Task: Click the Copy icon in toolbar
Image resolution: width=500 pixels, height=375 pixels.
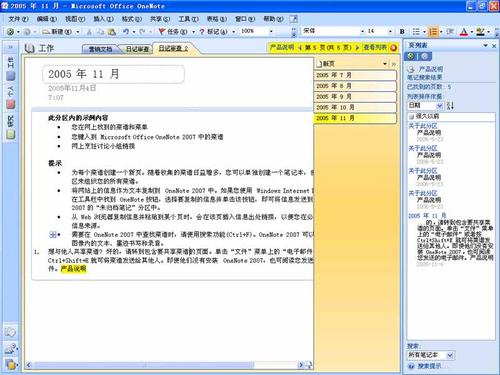Action: [x=100, y=32]
